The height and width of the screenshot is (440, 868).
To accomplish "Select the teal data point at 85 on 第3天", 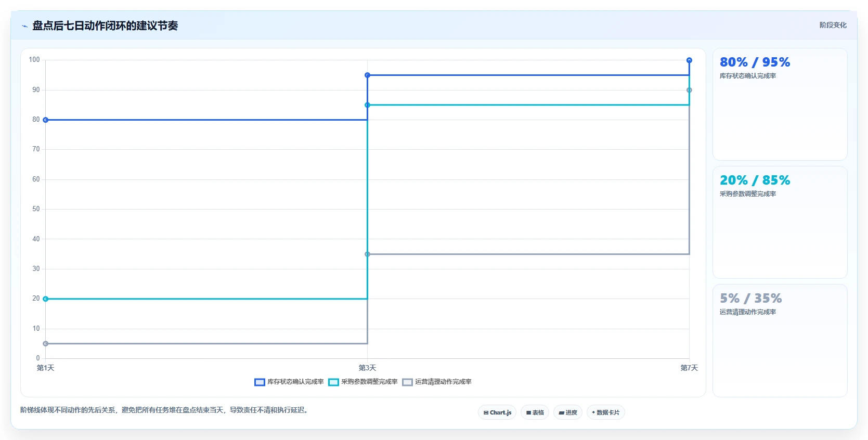I will click(368, 105).
